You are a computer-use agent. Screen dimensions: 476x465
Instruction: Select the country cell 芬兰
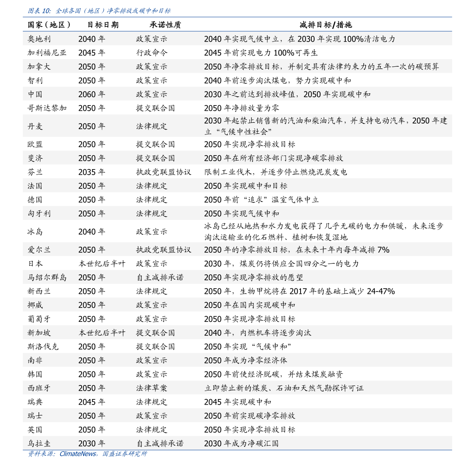[35, 172]
